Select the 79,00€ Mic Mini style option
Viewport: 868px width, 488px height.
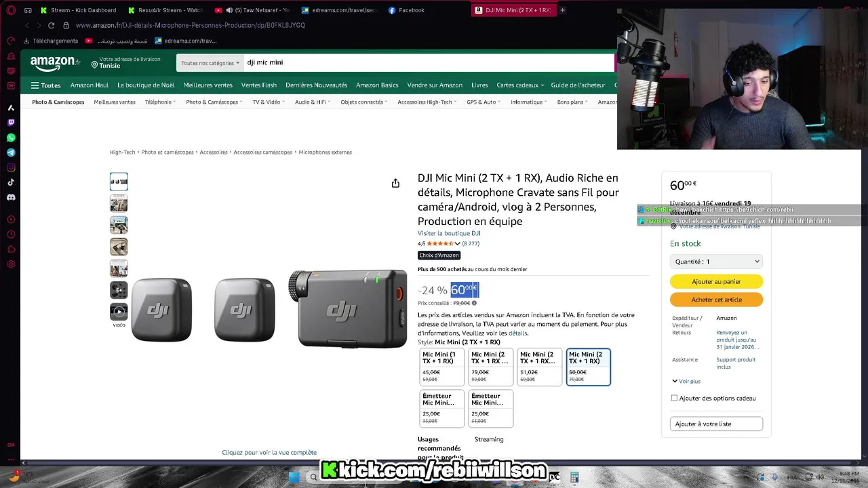tap(491, 367)
